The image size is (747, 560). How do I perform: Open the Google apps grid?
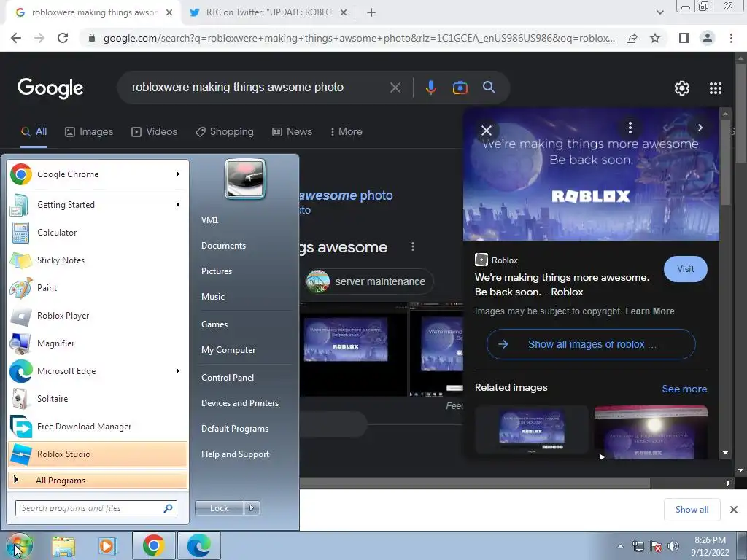[715, 88]
